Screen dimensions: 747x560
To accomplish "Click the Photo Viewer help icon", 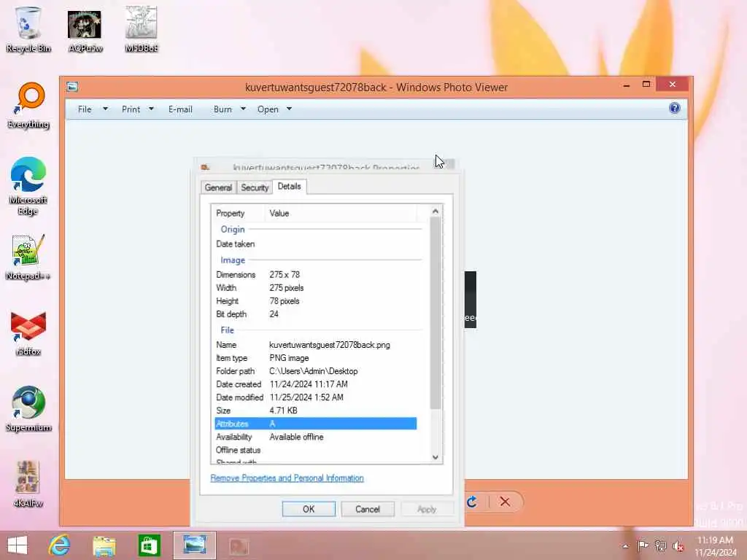I will 674,108.
